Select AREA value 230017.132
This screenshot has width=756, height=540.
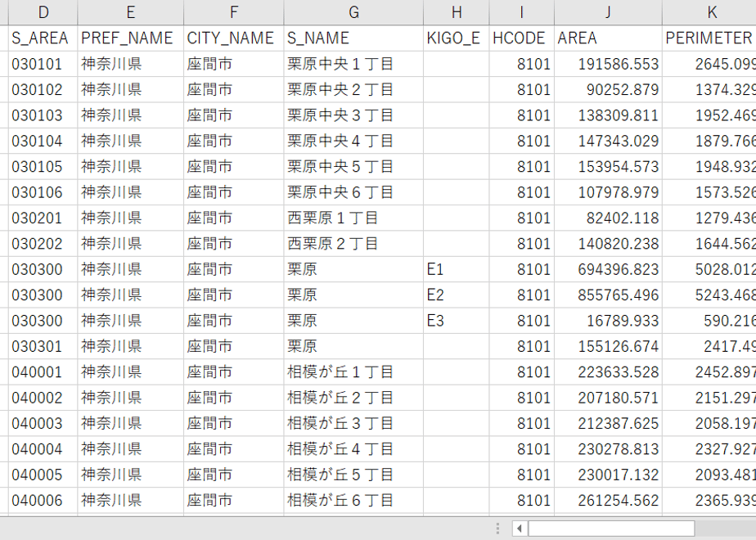tap(609, 475)
